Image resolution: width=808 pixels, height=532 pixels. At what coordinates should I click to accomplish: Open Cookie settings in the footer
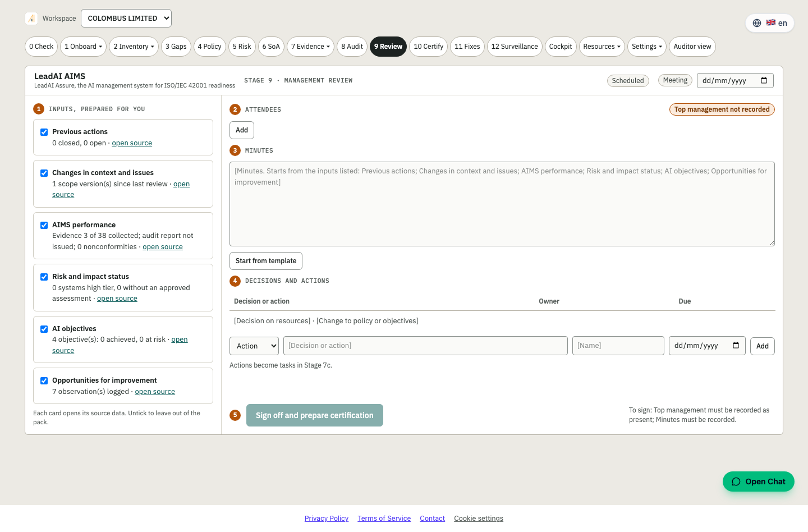click(479, 519)
